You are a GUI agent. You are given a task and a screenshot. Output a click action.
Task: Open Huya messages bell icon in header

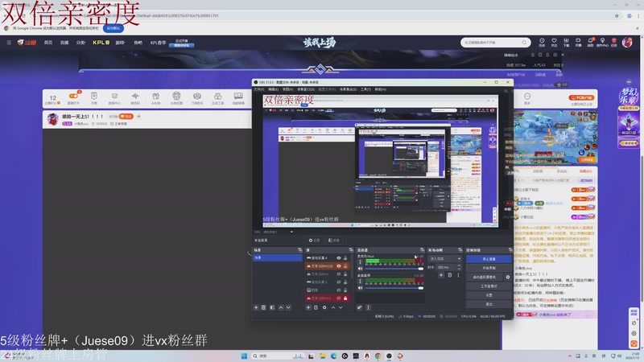pyautogui.click(x=590, y=42)
